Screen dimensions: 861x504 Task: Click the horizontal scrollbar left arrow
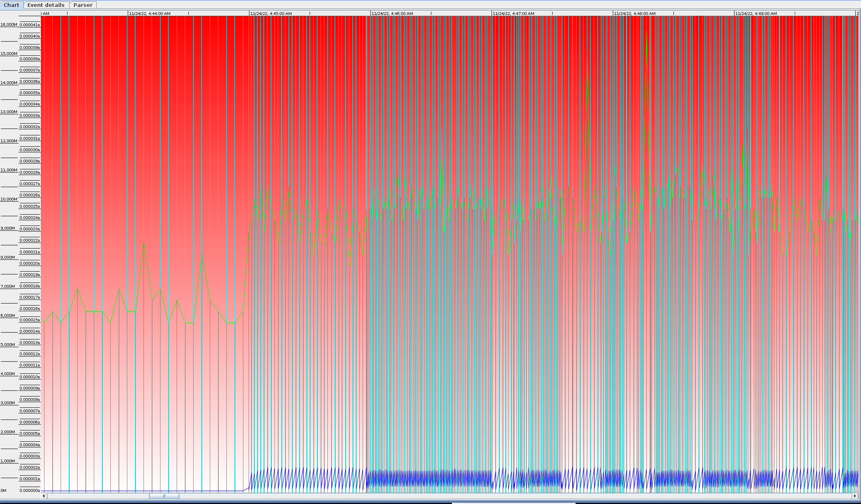pyautogui.click(x=44, y=496)
